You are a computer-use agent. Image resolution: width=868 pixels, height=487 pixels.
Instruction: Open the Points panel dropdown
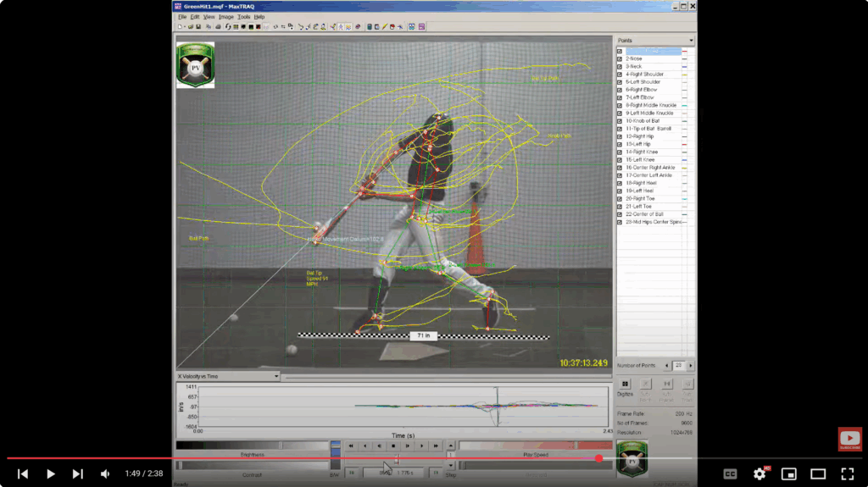pyautogui.click(x=691, y=41)
